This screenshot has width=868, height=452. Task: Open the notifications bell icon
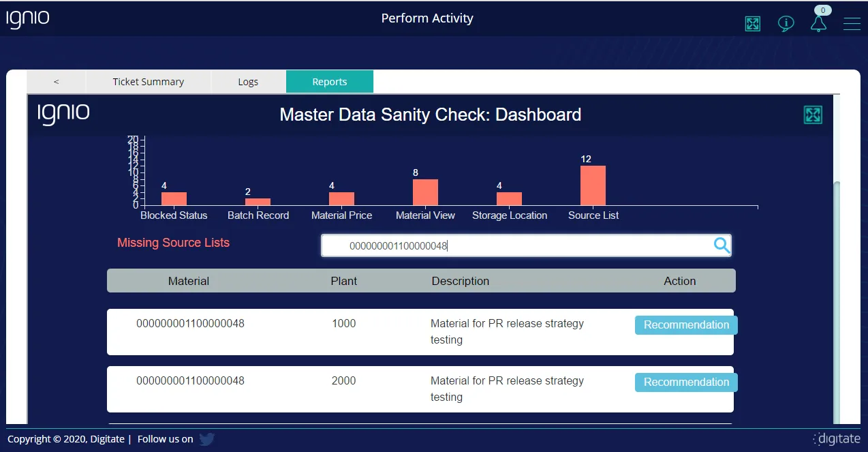point(818,23)
